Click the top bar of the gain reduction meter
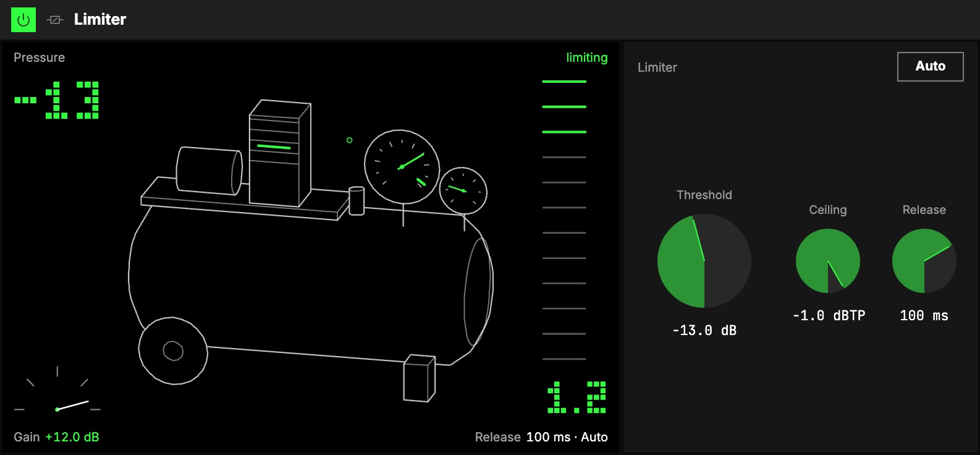Image resolution: width=980 pixels, height=455 pixels. pos(564,82)
